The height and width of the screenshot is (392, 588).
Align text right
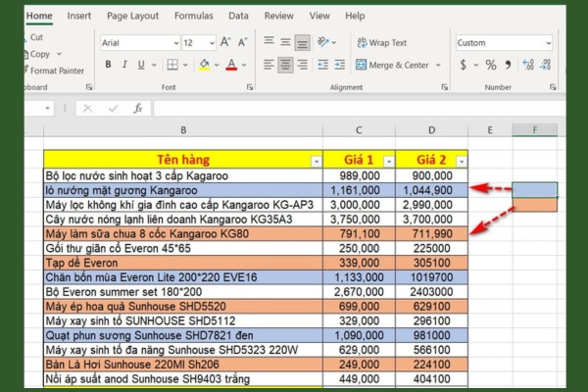pyautogui.click(x=302, y=65)
